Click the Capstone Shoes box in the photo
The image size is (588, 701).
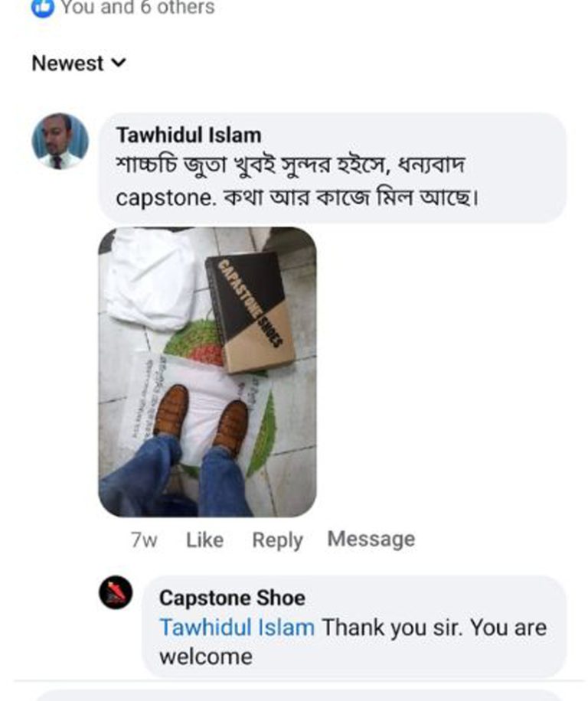tap(249, 310)
